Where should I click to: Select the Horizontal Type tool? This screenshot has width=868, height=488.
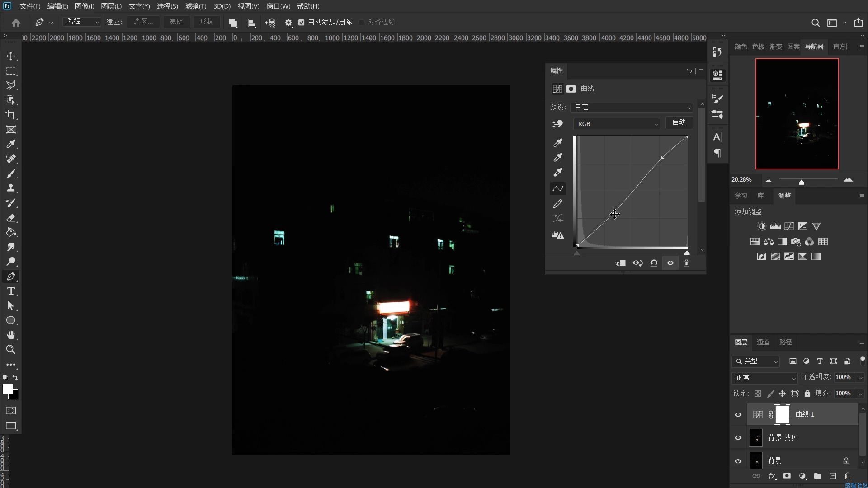11,291
